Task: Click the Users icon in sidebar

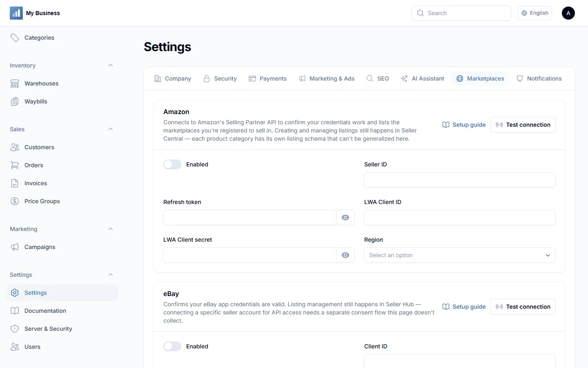Action: tap(15, 347)
